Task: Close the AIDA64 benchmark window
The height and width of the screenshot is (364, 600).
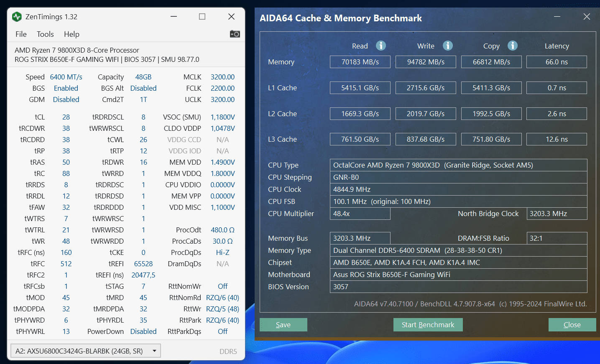Action: [587, 17]
